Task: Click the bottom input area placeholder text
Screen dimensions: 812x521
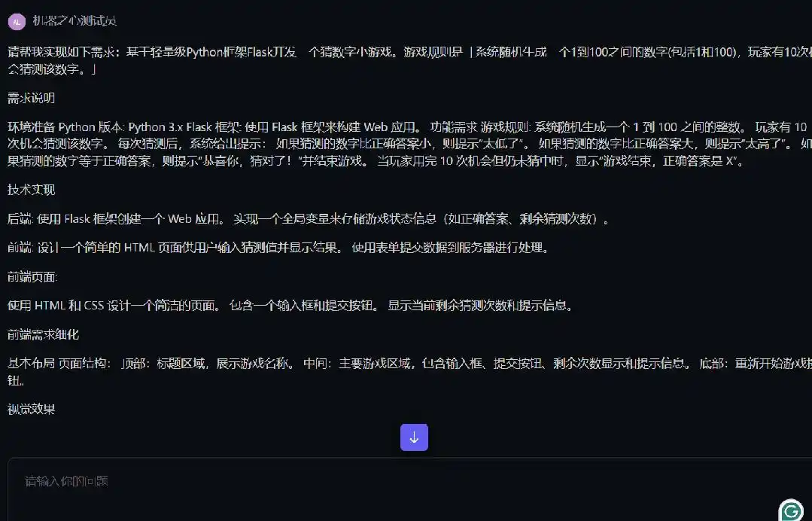Action: 66,482
